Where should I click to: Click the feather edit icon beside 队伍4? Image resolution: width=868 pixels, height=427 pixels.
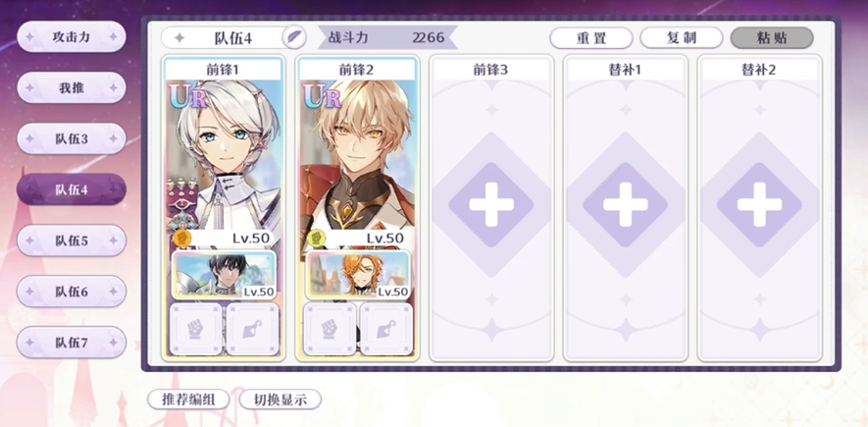[x=294, y=37]
